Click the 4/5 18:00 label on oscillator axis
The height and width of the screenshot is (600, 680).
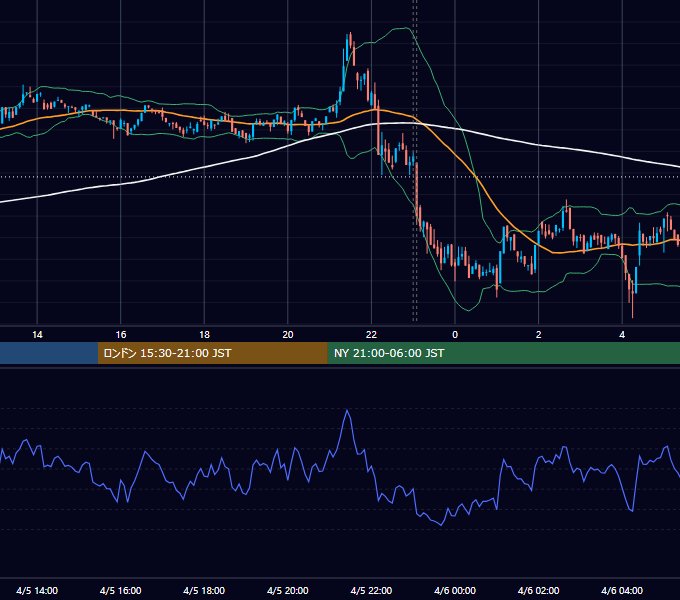coord(204,590)
